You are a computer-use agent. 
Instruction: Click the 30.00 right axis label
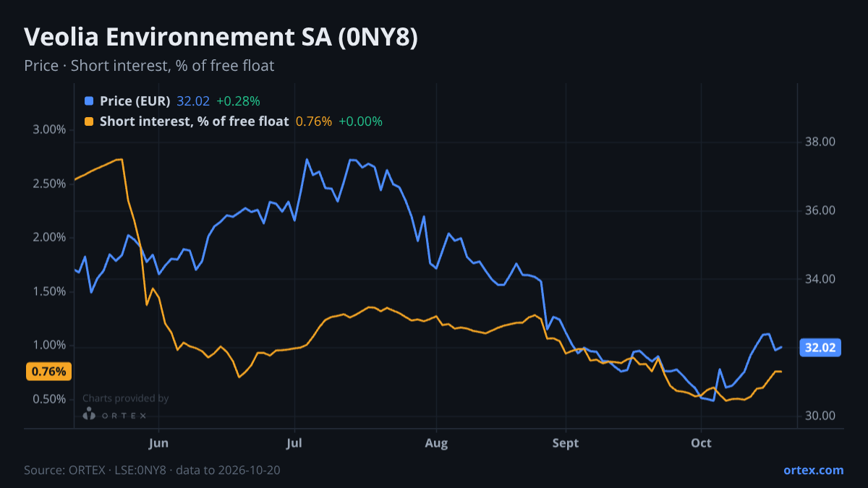tap(820, 416)
